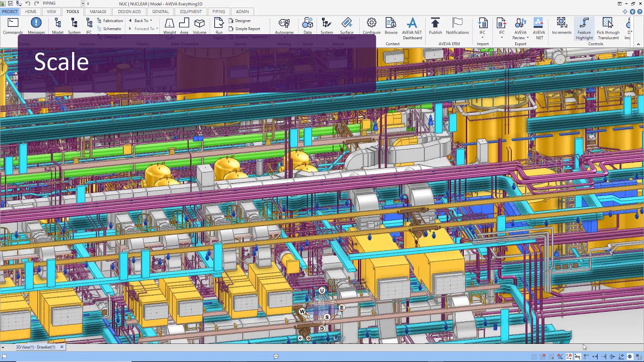The image size is (644, 362).
Task: Click the Area mass property tool
Action: [x=184, y=26]
